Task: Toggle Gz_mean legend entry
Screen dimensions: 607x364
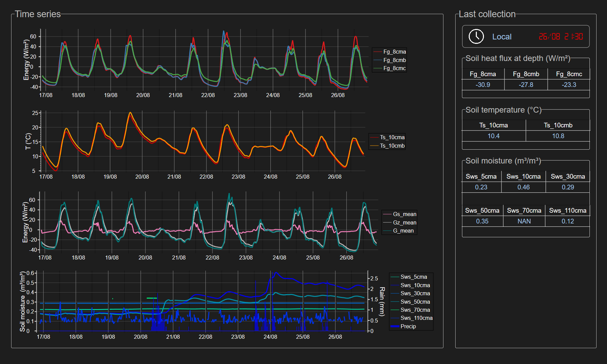Action: (404, 223)
